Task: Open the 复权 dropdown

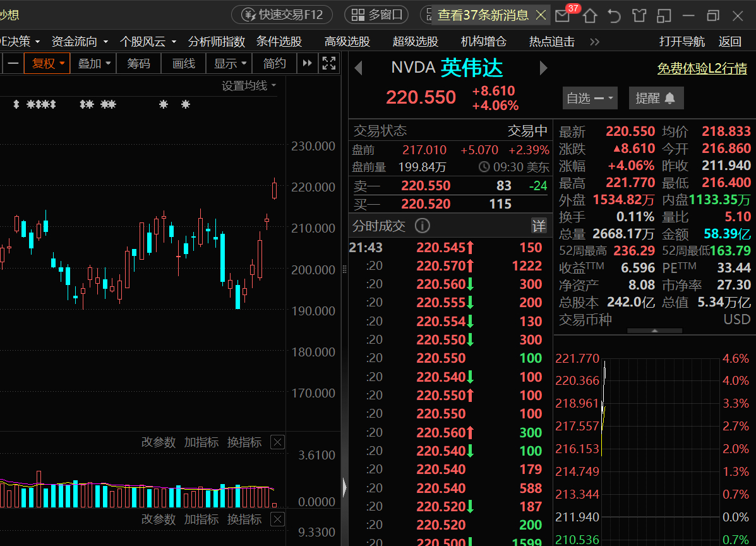Action: [x=48, y=63]
